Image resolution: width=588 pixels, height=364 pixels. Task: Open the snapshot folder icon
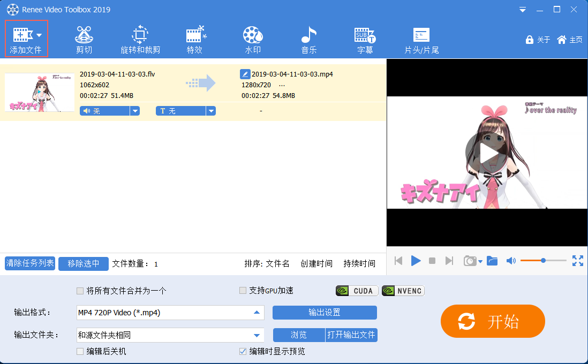click(x=492, y=261)
